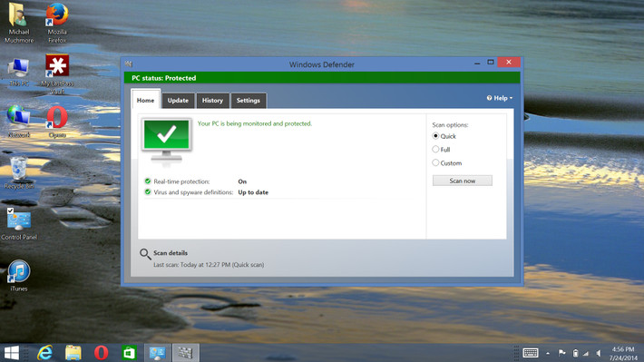The height and width of the screenshot is (362, 644).
Task: Maximize the Windows Defender window
Action: (491, 63)
